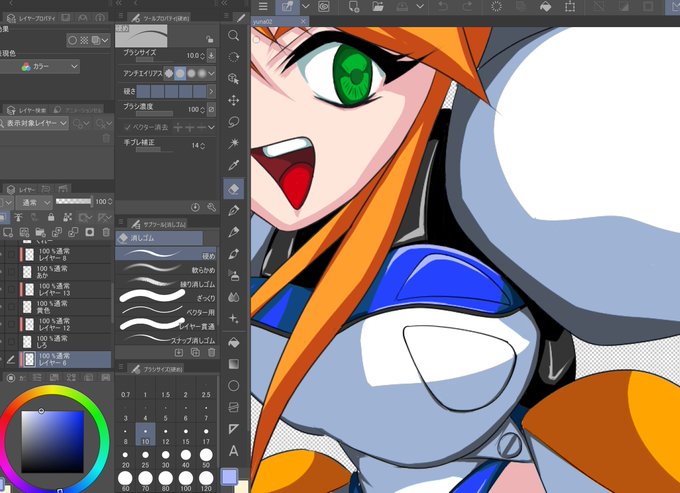Select the Gradient tool
Image resolution: width=680 pixels, height=493 pixels.
click(233, 364)
